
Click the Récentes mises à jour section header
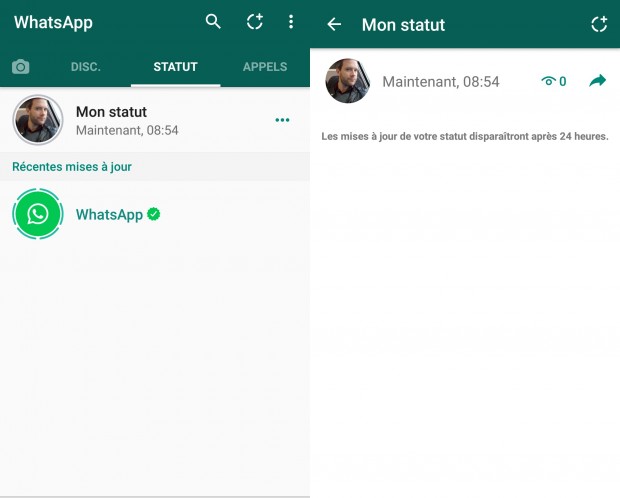tap(72, 167)
